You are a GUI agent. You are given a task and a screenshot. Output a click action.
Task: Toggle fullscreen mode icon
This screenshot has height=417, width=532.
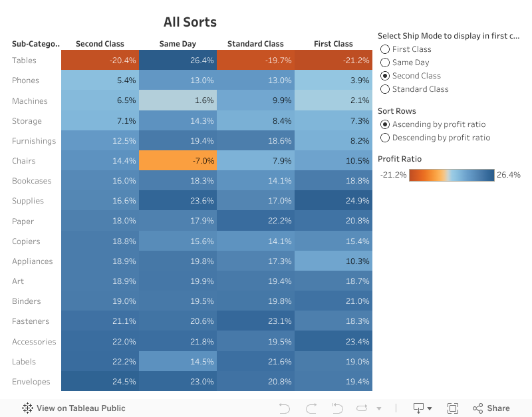453,408
